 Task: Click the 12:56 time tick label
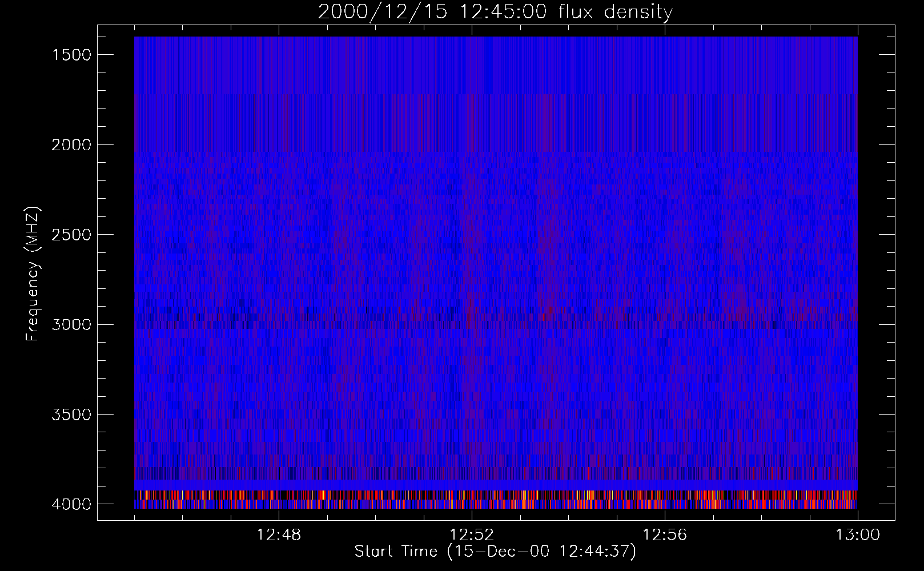(665, 535)
